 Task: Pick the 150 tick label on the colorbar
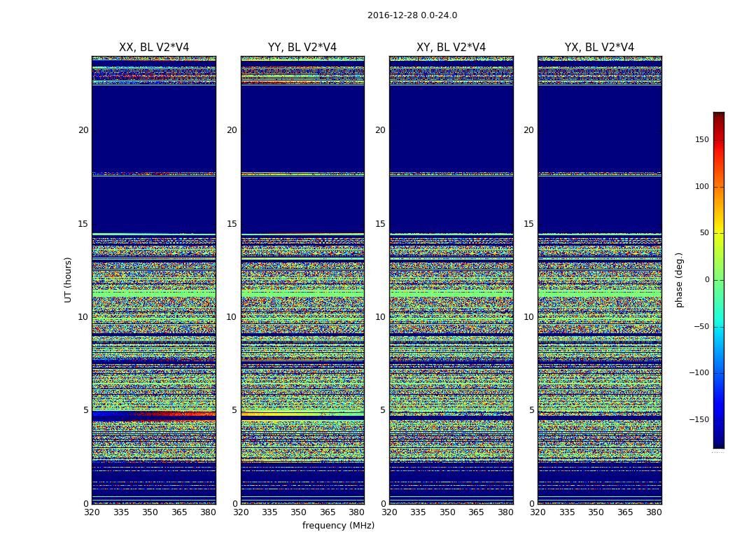tap(701, 140)
